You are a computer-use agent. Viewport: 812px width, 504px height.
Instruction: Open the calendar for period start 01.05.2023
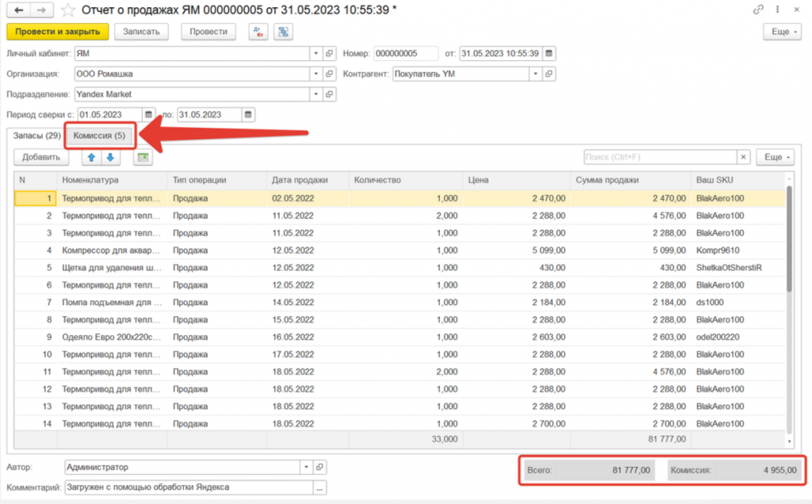pyautogui.click(x=149, y=115)
